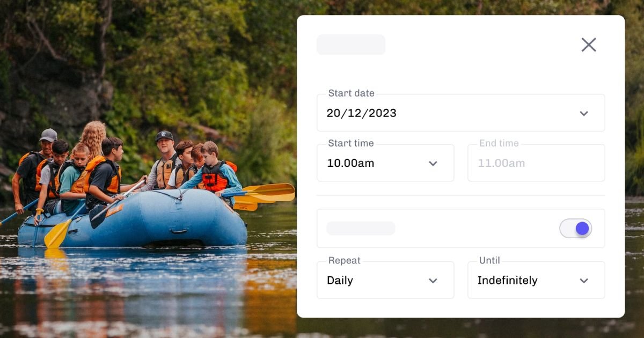The image size is (644, 338).
Task: Expand the Until dropdown set to Indefinitely
Action: 526,281
